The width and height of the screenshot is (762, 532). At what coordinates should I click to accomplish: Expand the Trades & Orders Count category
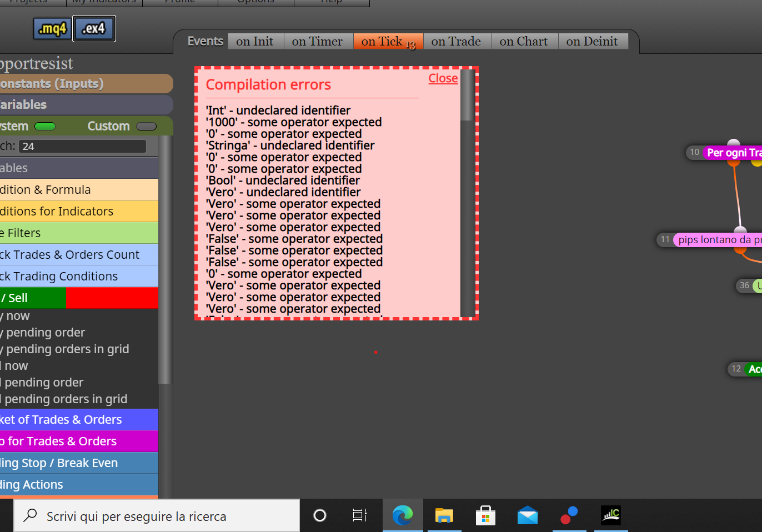coord(79,254)
